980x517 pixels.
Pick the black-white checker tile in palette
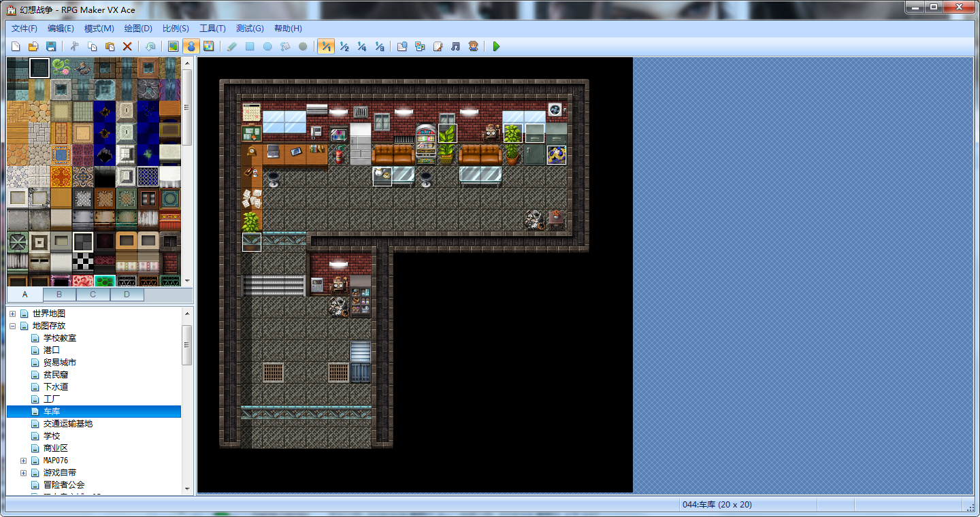pyautogui.click(x=83, y=263)
